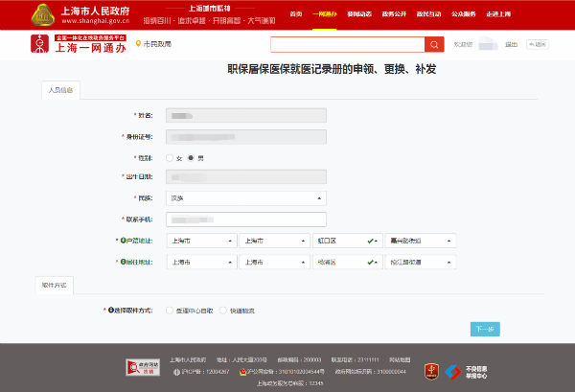Choose 受理中心自取 pickup option
575x392 pixels.
(170, 311)
